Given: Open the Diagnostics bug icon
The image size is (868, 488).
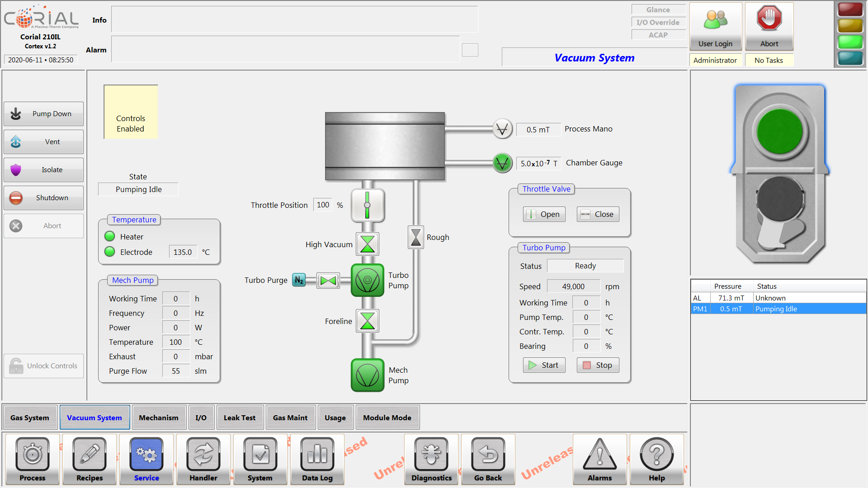Looking at the screenshot, I should [x=431, y=459].
